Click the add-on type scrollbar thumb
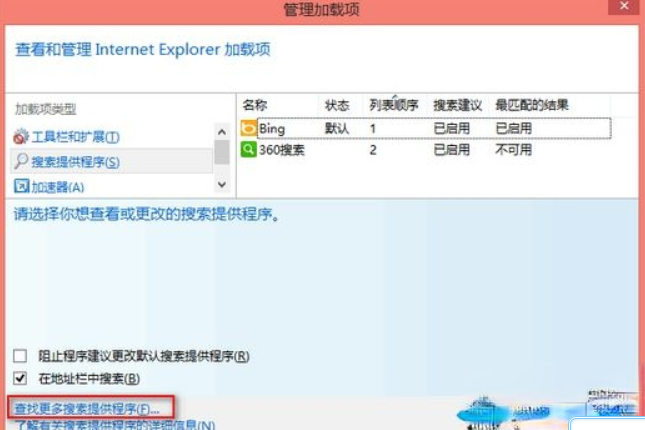The image size is (645, 430). [222, 152]
